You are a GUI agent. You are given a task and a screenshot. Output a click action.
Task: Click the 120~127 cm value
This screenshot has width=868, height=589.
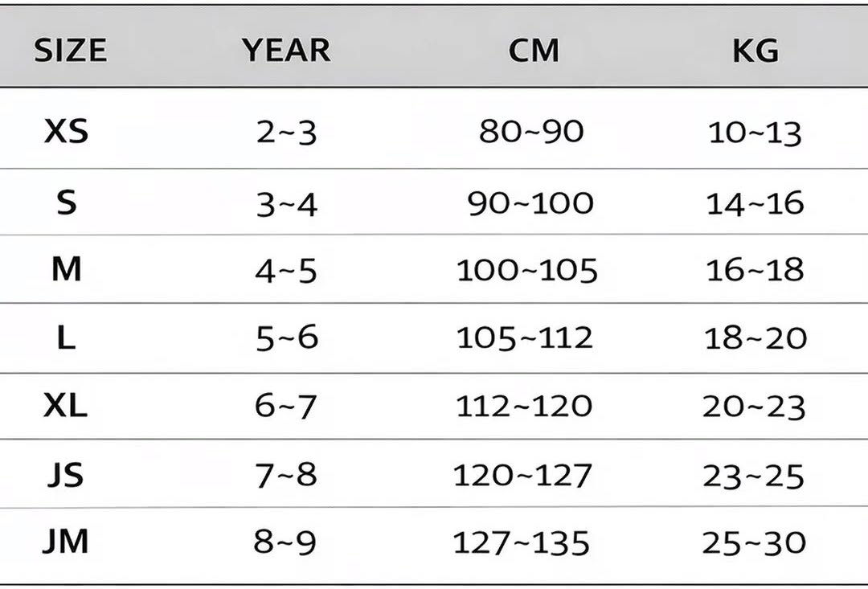[523, 476]
